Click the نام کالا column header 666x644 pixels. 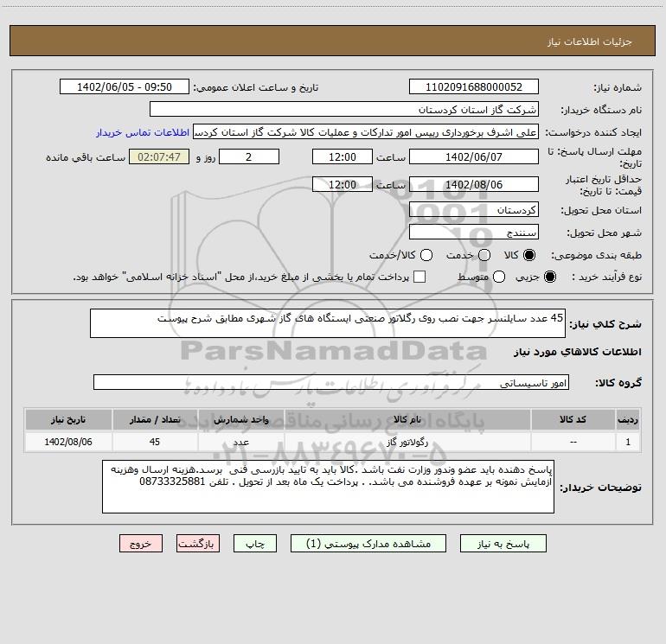coord(407,419)
